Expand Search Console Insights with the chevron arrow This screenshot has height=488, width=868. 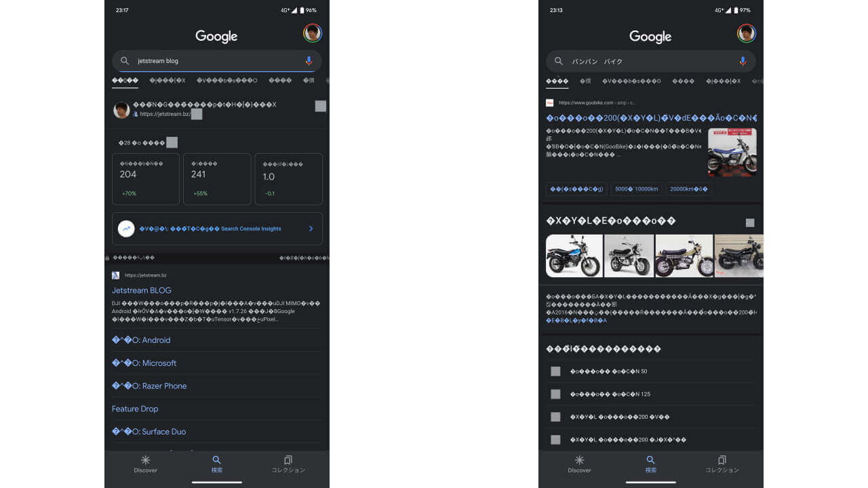pos(311,228)
